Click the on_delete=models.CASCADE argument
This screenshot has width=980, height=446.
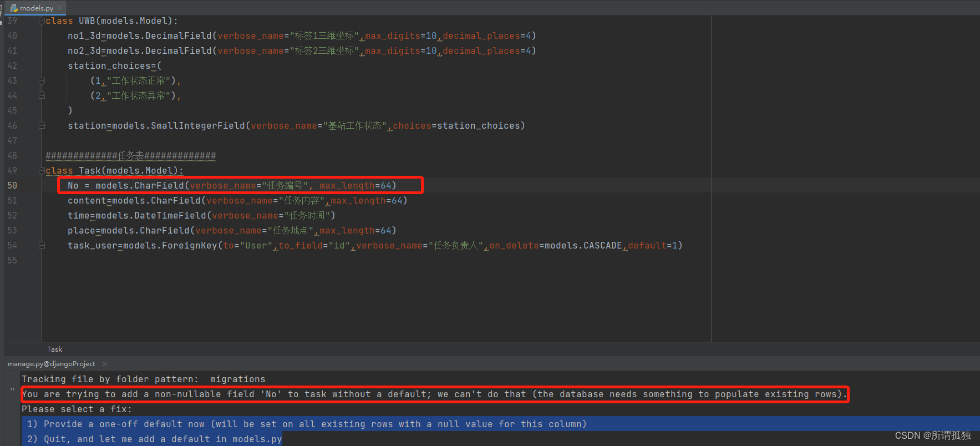point(556,246)
